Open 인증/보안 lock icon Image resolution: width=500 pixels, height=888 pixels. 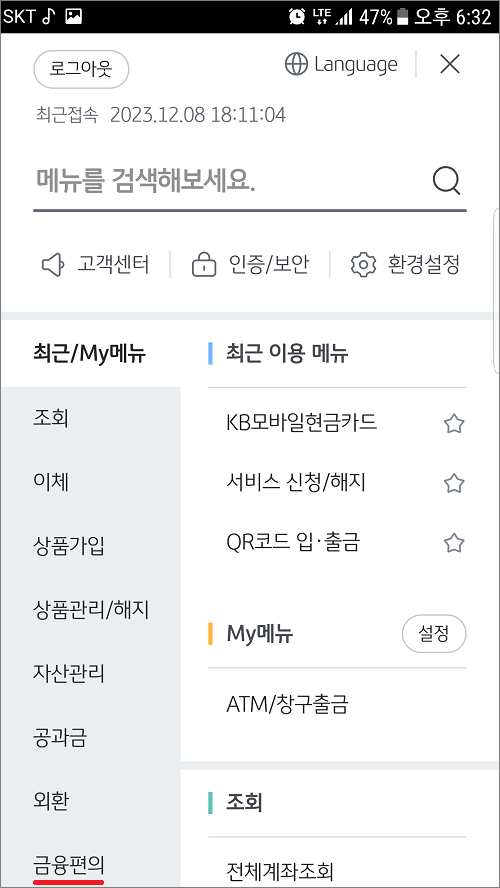pyautogui.click(x=204, y=265)
